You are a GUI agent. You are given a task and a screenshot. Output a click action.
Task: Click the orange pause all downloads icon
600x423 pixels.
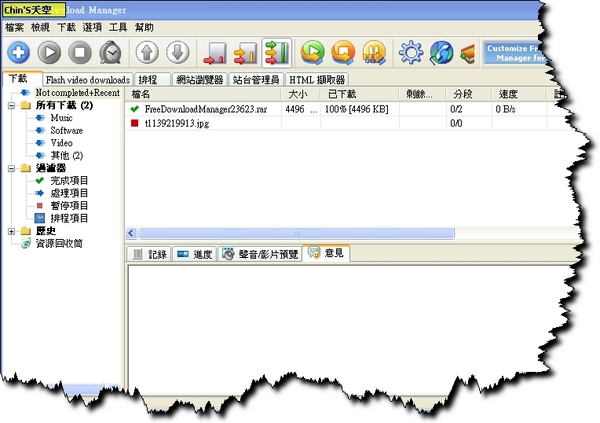pos(374,52)
